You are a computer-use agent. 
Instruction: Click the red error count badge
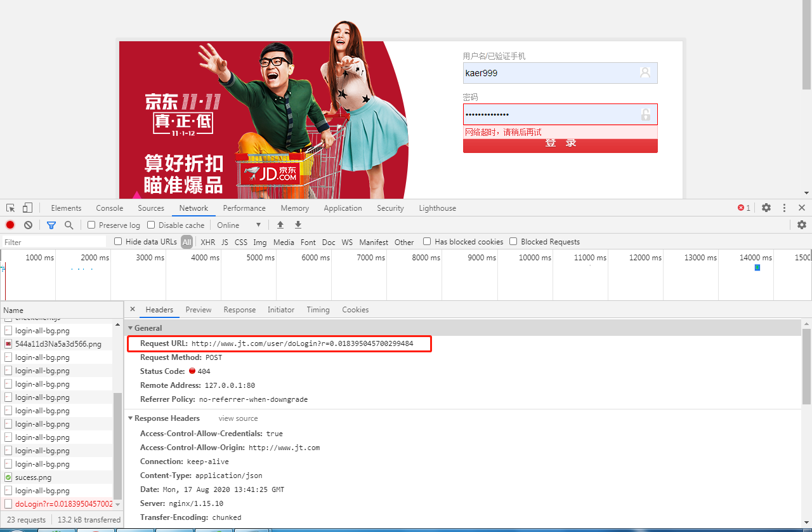click(744, 208)
